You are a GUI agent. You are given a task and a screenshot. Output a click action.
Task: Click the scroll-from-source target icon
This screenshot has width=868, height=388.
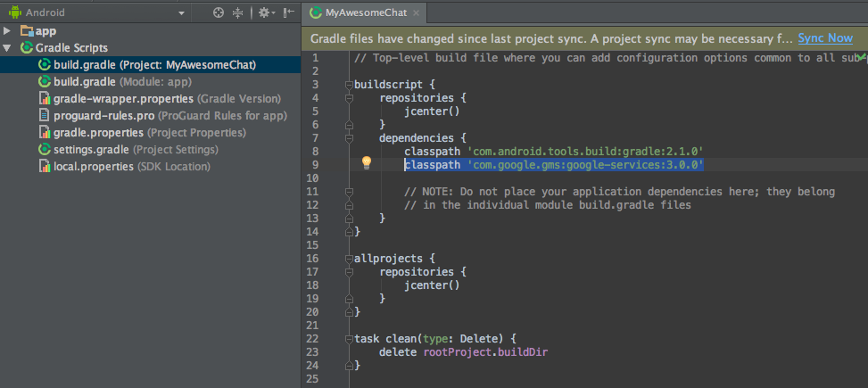(x=219, y=12)
